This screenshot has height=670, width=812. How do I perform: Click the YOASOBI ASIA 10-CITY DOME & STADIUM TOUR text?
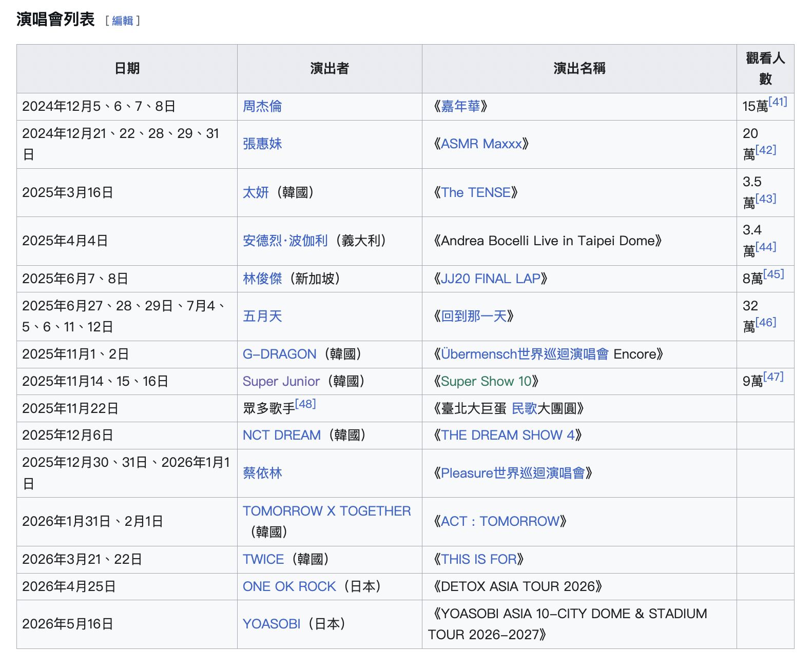pos(568,624)
